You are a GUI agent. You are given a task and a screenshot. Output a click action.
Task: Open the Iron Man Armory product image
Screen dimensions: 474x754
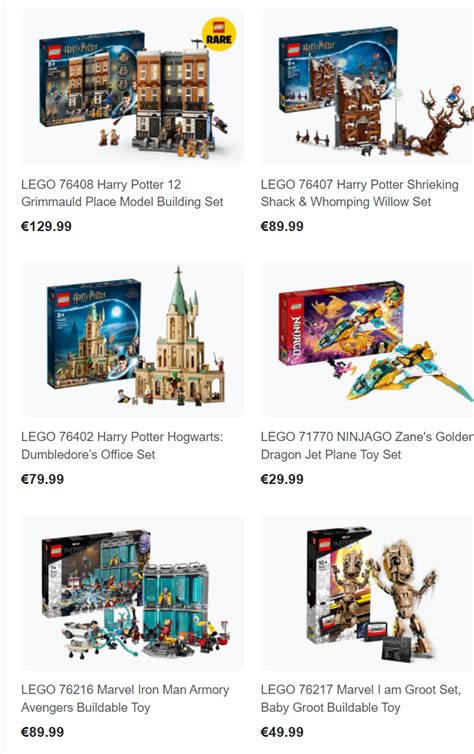tap(133, 592)
